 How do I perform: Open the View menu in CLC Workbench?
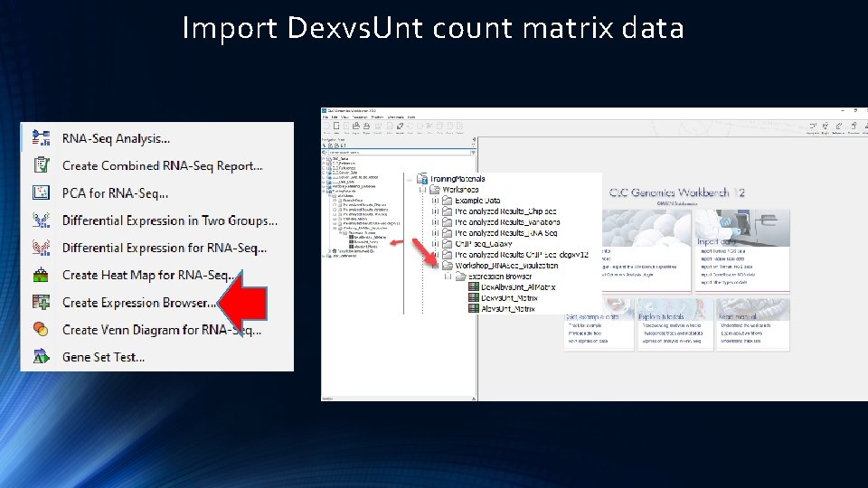pos(344,117)
